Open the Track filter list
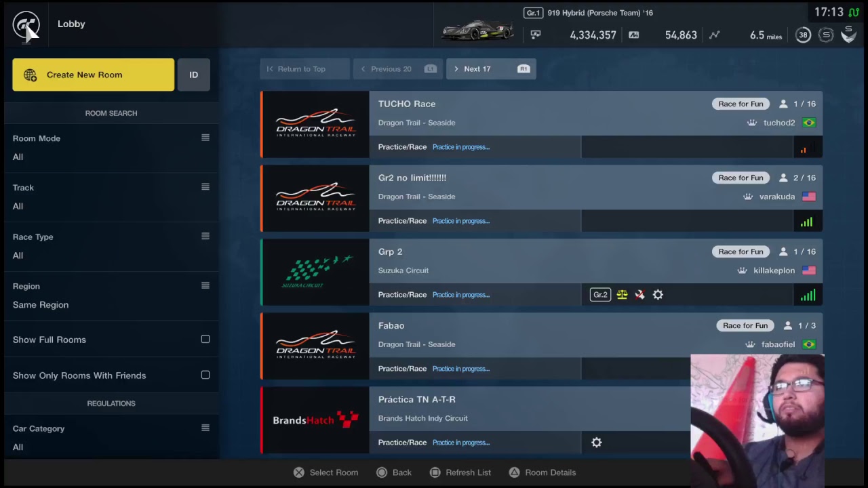The image size is (868, 488). click(111, 197)
